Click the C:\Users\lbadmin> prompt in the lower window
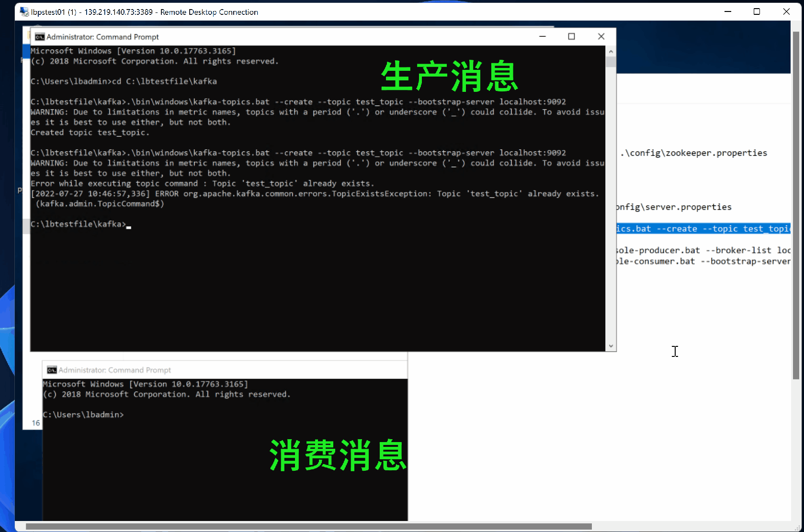804x532 pixels. click(83, 415)
